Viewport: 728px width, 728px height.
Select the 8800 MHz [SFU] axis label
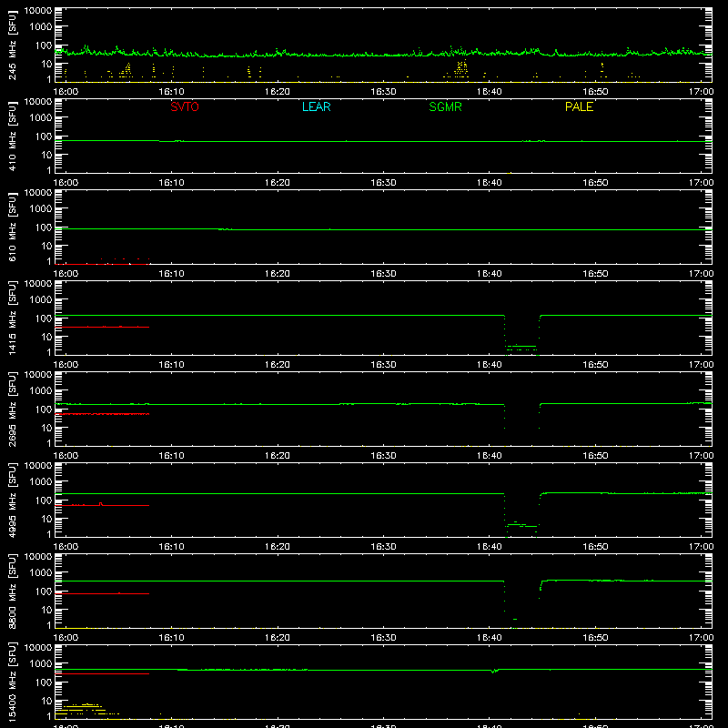(x=12, y=591)
